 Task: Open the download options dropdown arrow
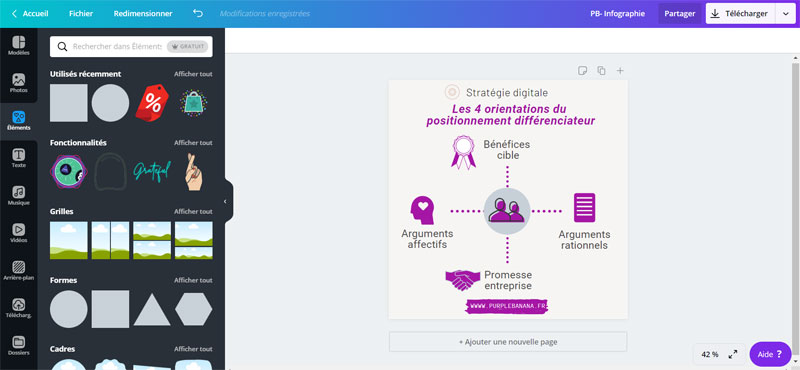click(785, 14)
